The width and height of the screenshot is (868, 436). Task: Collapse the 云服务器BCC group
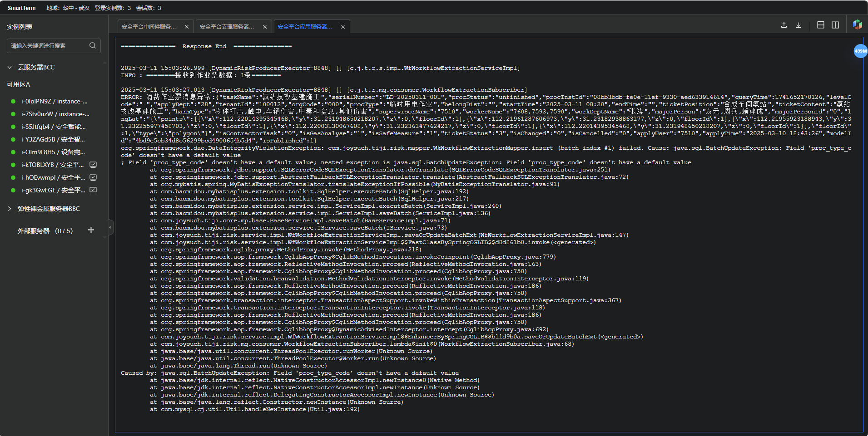click(x=10, y=67)
